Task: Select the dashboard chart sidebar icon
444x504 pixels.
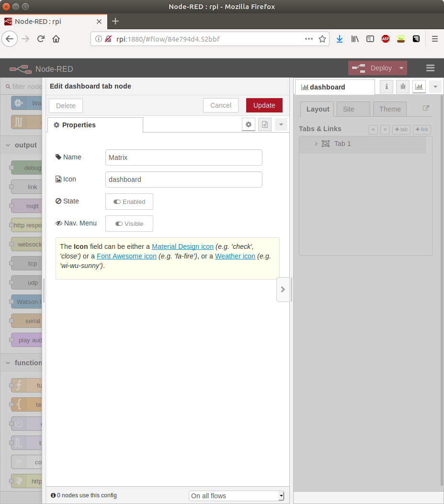Action: [419, 87]
